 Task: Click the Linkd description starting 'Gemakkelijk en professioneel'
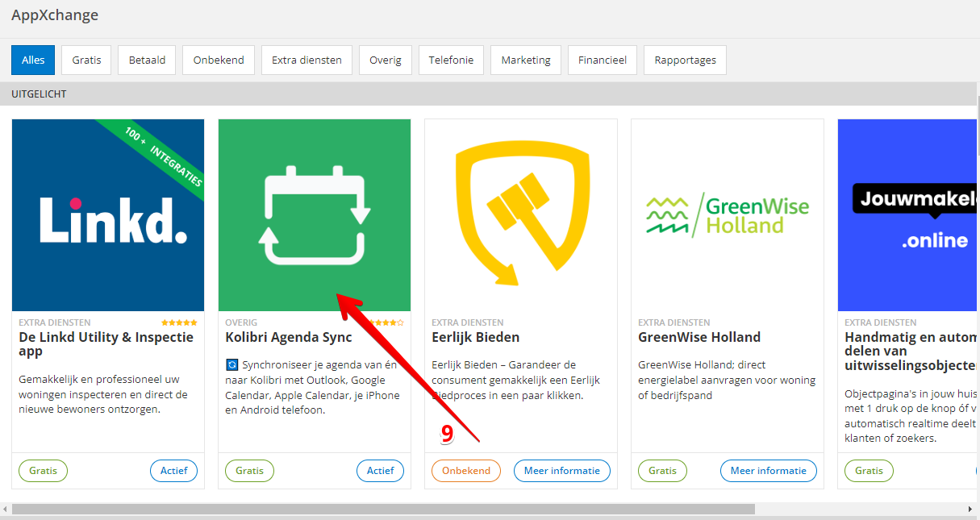click(x=103, y=394)
